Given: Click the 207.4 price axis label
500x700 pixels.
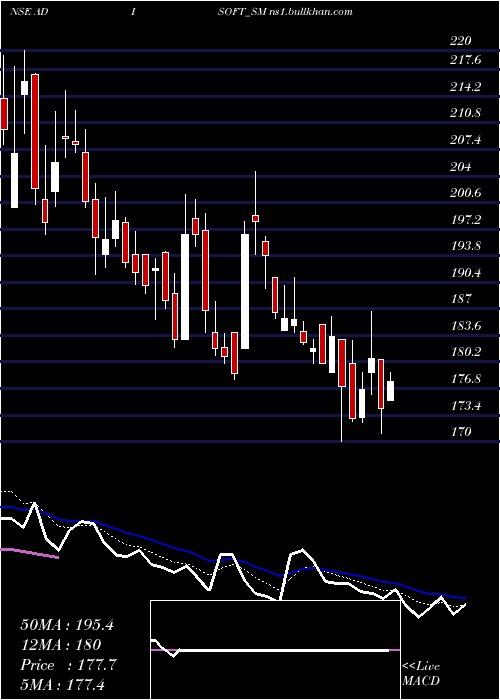Looking at the screenshot, I should point(466,140).
